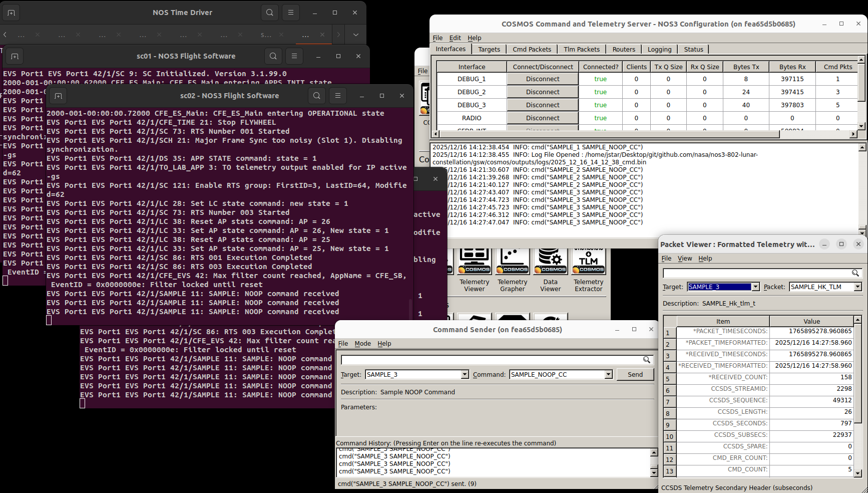868x493 pixels.
Task: Open hamburger menu in sc01 terminal
Action: click(294, 56)
